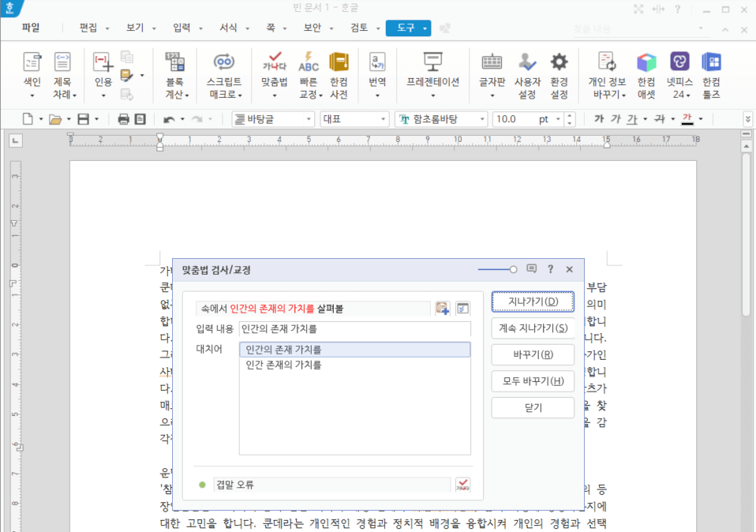Toggle bold 가 formatting

point(599,118)
